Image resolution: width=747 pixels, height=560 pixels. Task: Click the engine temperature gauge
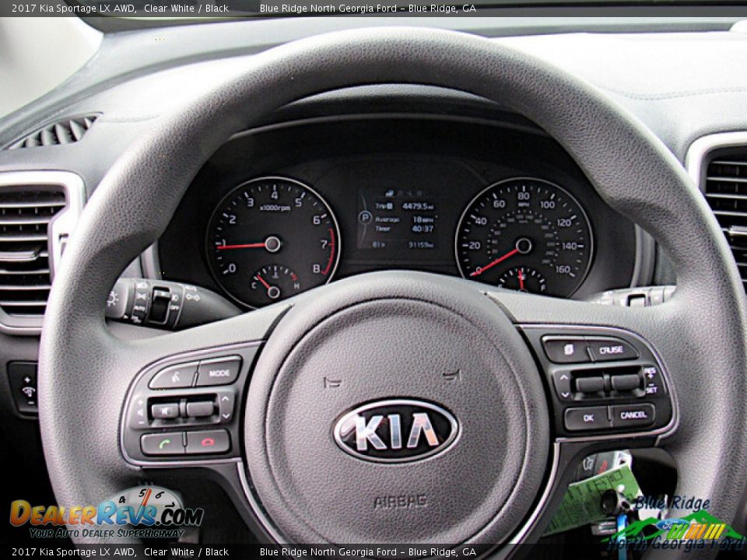(x=272, y=283)
